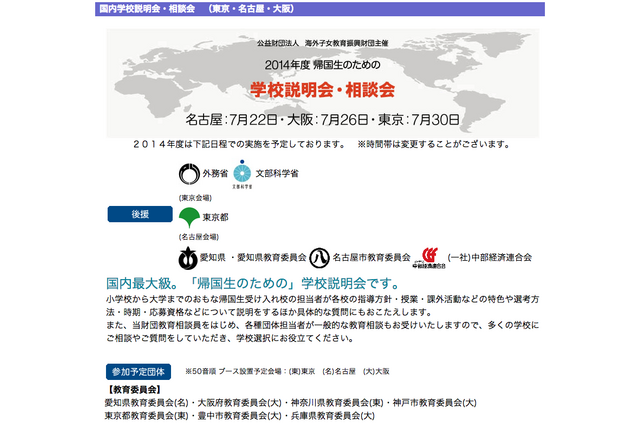Click 豊中市教育委員会(大) in the list
This screenshot has height=426, width=640.
[240, 416]
